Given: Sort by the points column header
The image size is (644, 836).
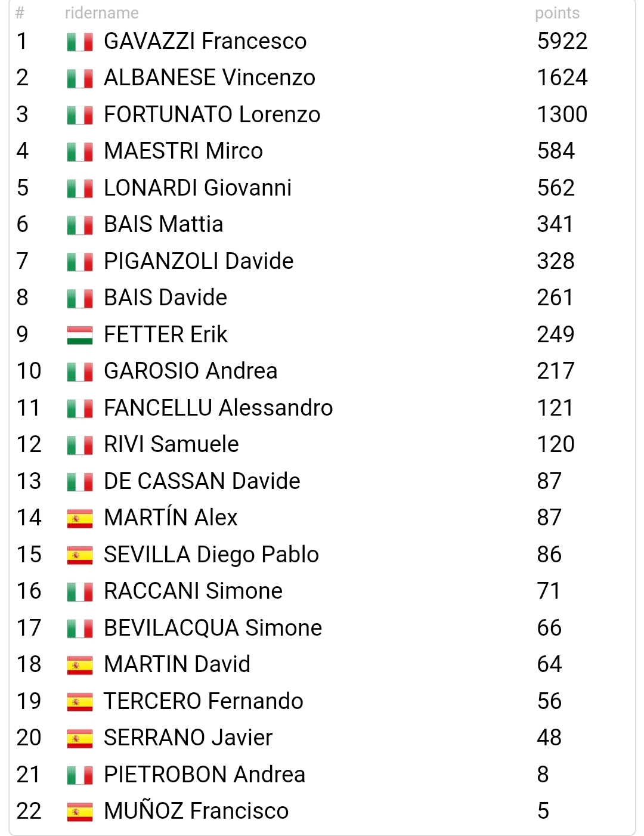Looking at the screenshot, I should pos(557,13).
